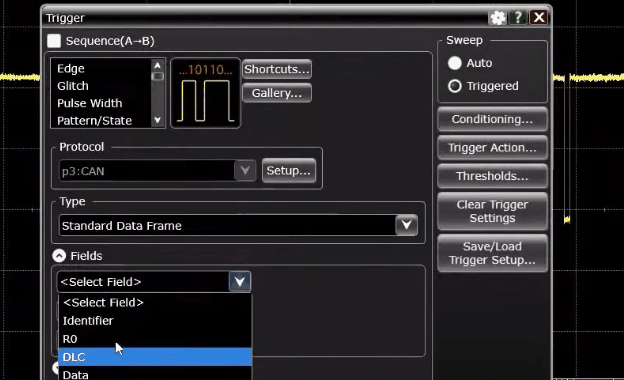Pick DLC from the field list

pyautogui.click(x=155, y=357)
